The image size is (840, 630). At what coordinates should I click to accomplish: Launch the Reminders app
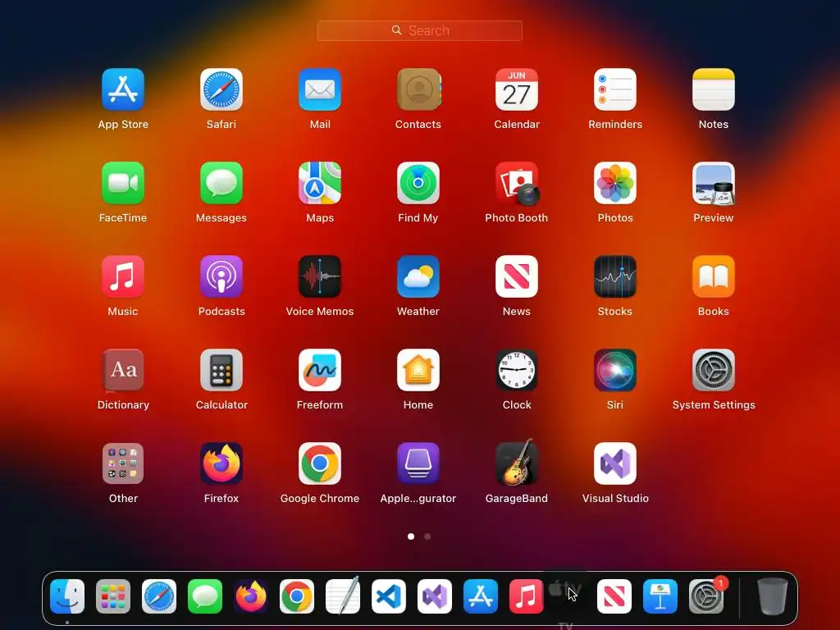[x=615, y=89]
